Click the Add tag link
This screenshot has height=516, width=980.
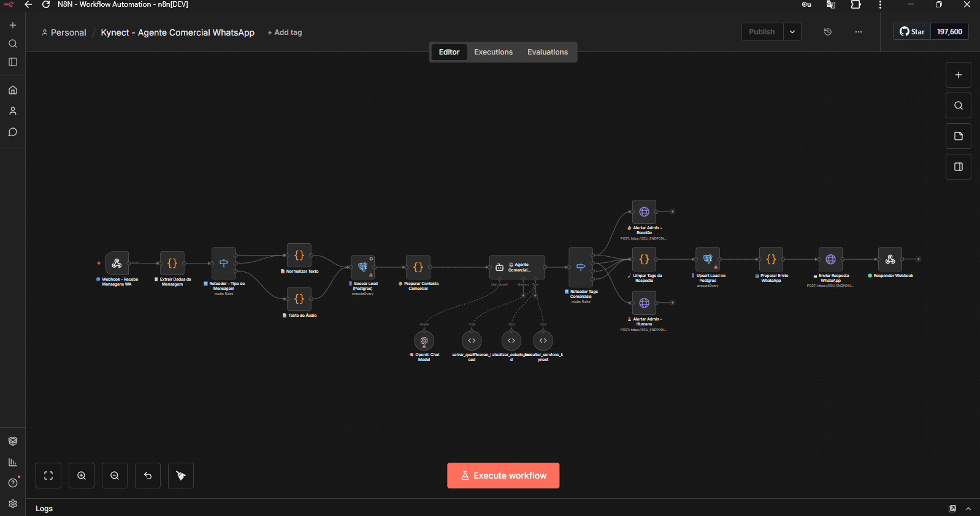click(x=285, y=32)
